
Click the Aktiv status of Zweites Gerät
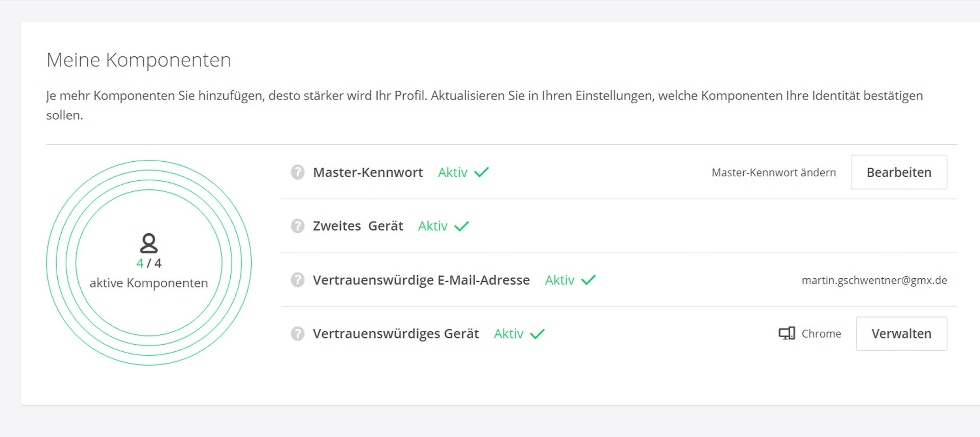pos(432,226)
